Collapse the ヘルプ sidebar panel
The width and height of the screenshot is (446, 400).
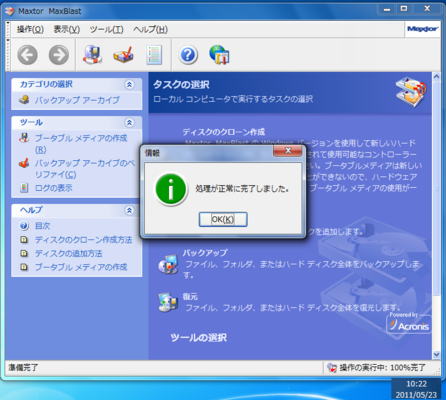coord(129,210)
